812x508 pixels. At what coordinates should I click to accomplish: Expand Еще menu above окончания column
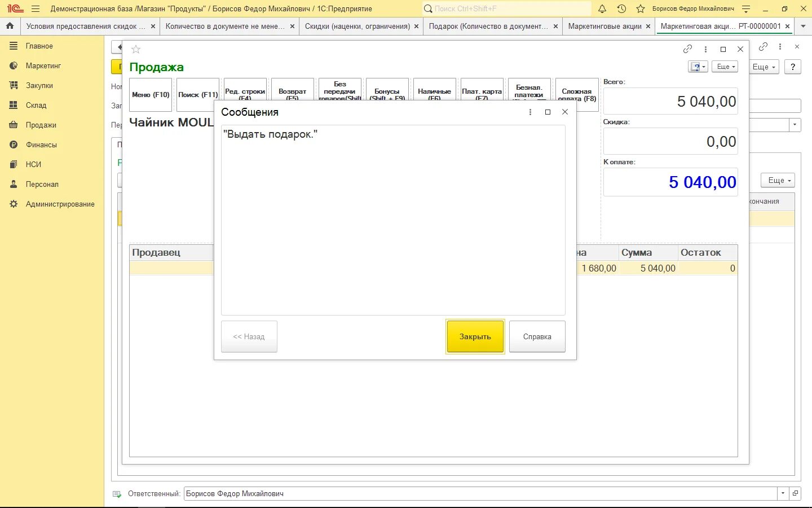(778, 180)
